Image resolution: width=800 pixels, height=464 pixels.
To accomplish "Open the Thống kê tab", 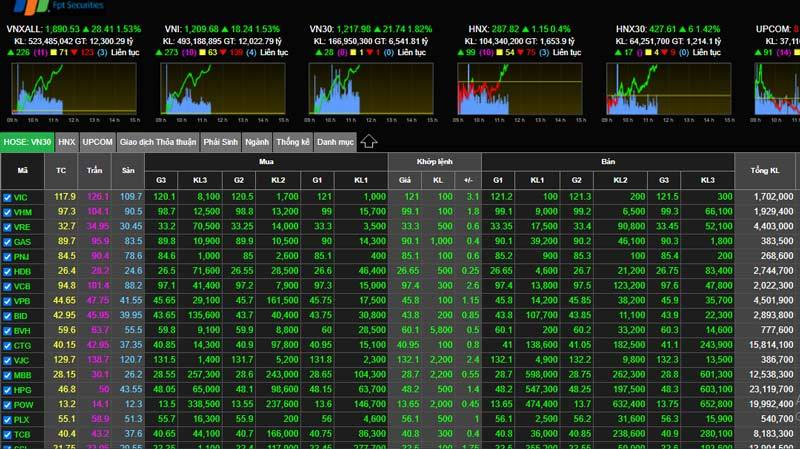I will [293, 142].
